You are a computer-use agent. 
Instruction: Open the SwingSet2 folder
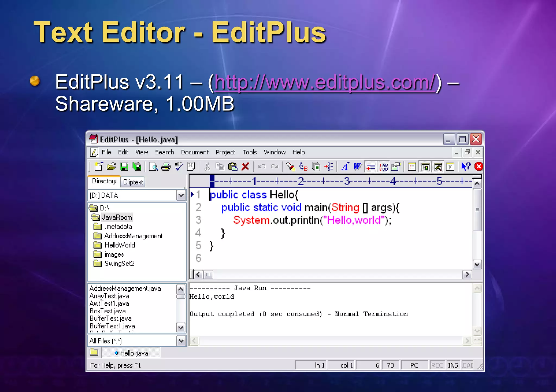click(119, 264)
